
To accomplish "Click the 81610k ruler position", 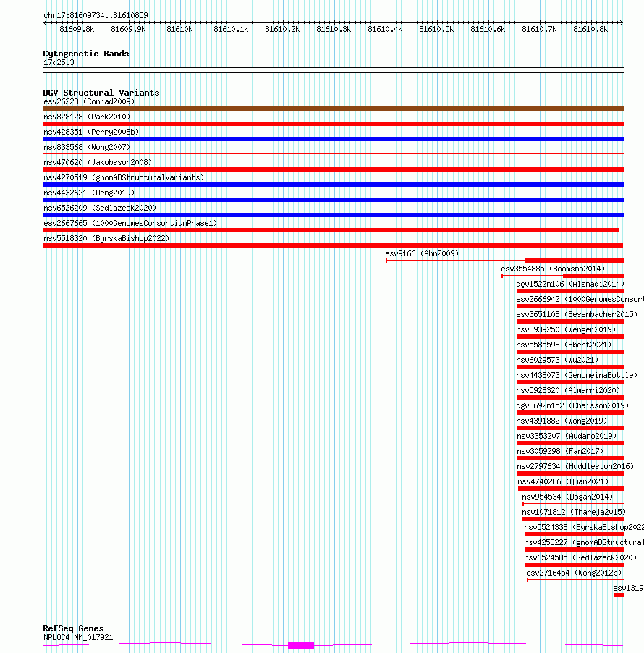I will tap(179, 29).
